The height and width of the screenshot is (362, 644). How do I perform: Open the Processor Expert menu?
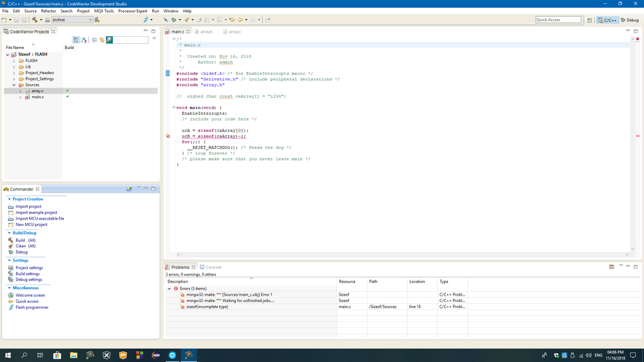(133, 11)
